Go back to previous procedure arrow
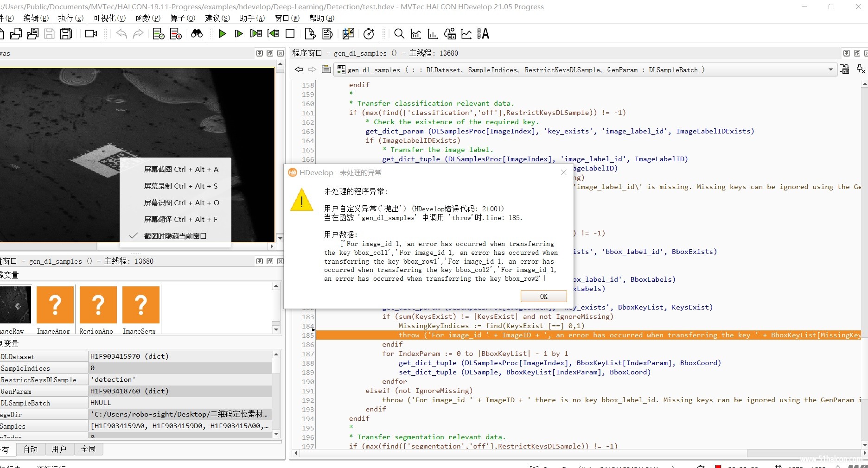 pos(299,70)
